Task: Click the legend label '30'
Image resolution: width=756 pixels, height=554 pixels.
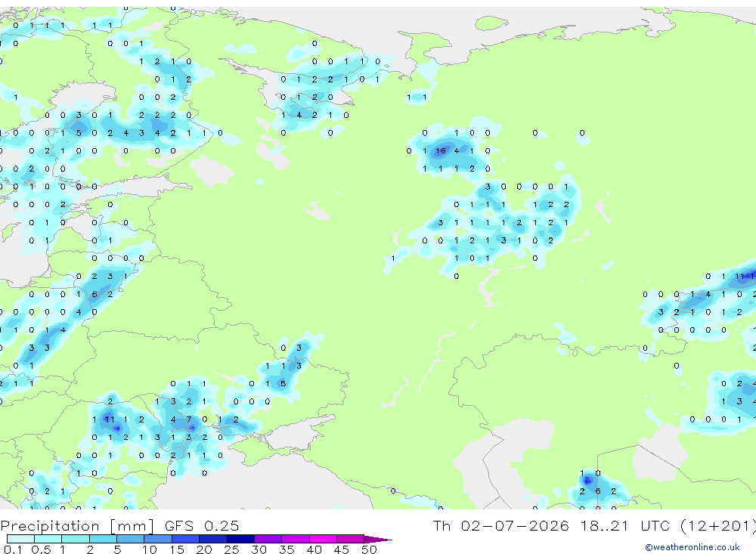Action: [x=259, y=549]
